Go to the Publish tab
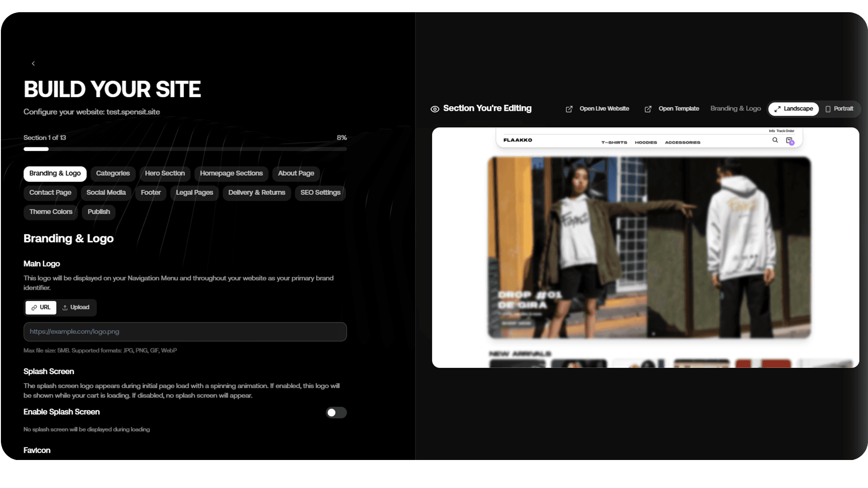Image resolution: width=868 pixels, height=488 pixels. (99, 212)
